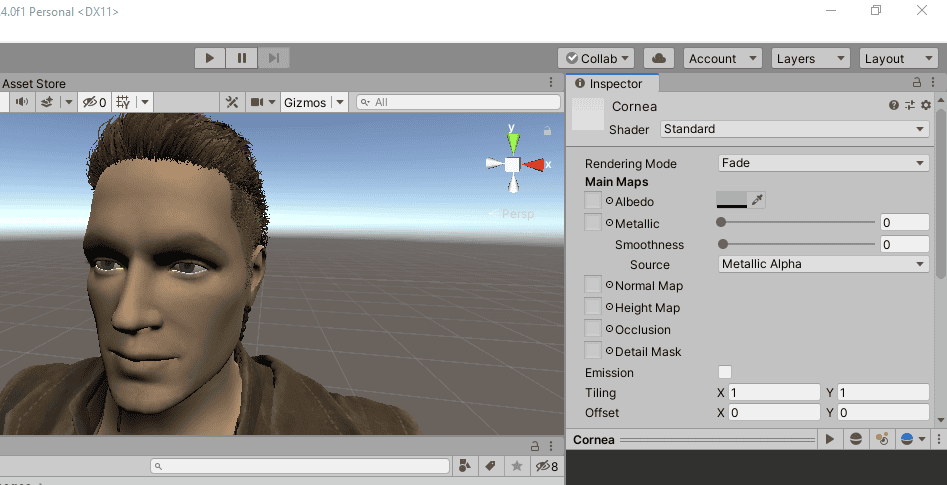Click the Occlusion texture slot
The image size is (947, 485).
pos(593,328)
